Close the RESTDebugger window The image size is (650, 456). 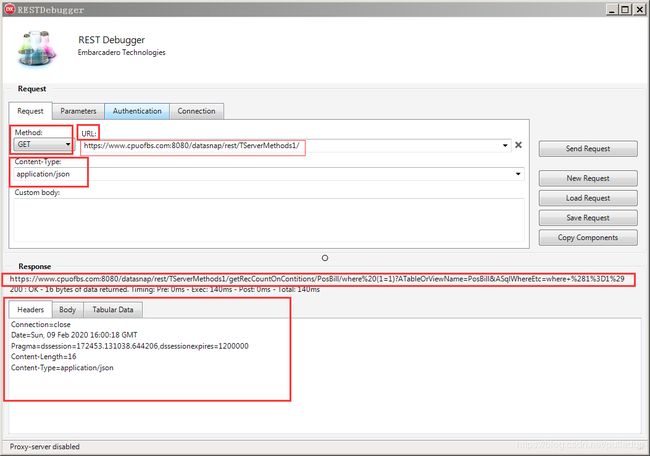(640, 9)
